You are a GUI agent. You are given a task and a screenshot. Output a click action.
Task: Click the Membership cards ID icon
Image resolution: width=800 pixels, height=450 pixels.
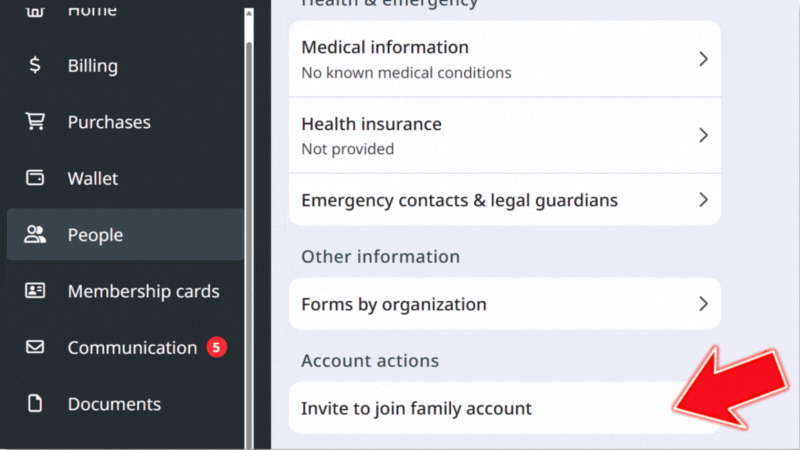coord(35,292)
